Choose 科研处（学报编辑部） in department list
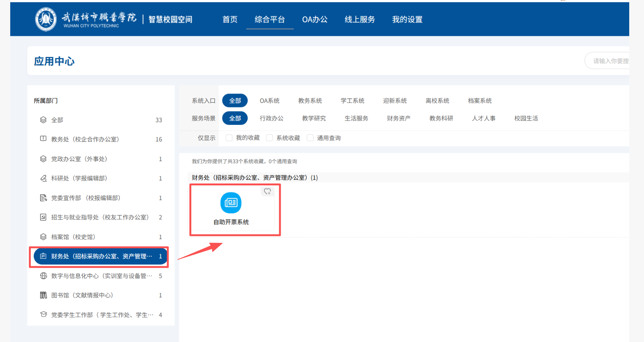 click(x=79, y=178)
